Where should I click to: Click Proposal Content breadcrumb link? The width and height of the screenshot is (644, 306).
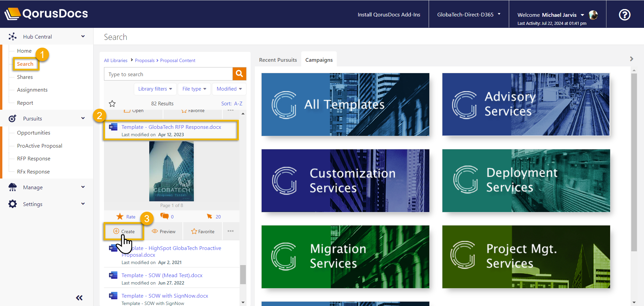click(x=178, y=60)
